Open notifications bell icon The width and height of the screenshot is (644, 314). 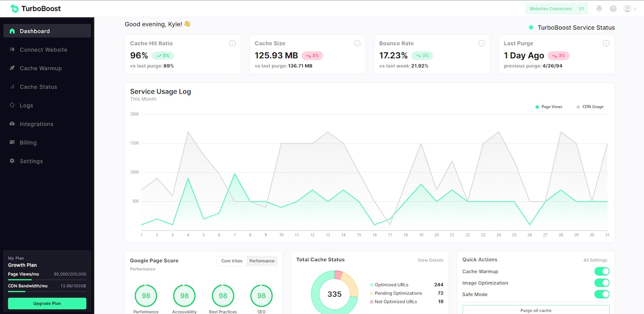[599, 8]
